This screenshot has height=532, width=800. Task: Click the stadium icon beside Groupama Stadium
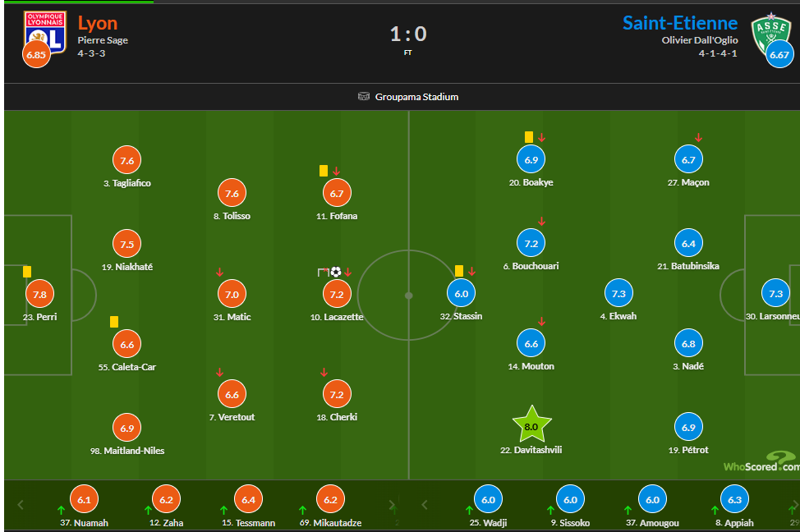coord(364,97)
